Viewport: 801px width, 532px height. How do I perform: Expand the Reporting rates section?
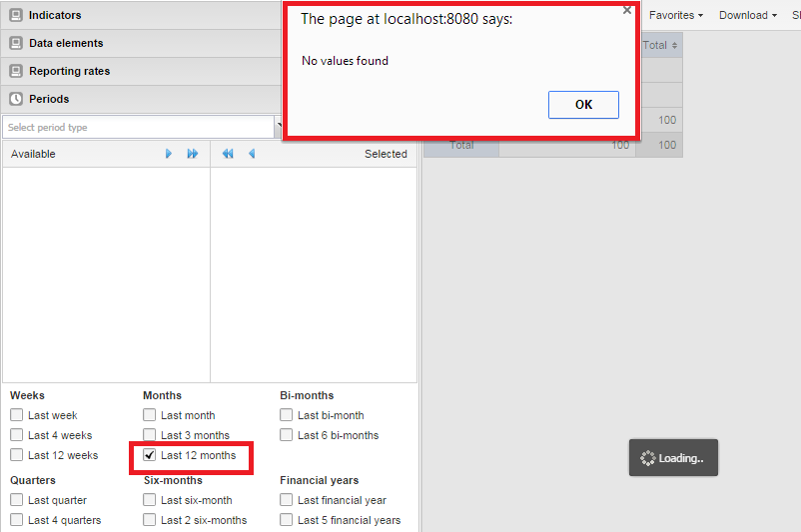pos(141,71)
